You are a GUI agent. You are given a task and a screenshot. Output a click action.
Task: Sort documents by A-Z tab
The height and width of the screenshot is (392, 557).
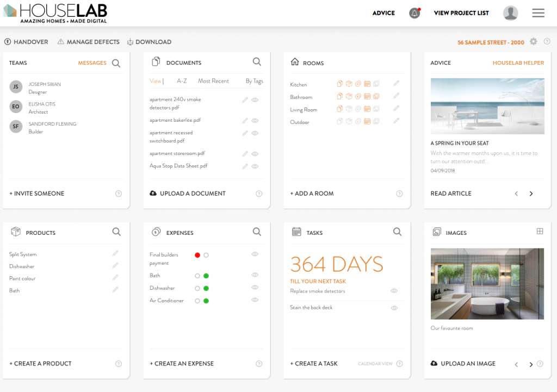182,81
